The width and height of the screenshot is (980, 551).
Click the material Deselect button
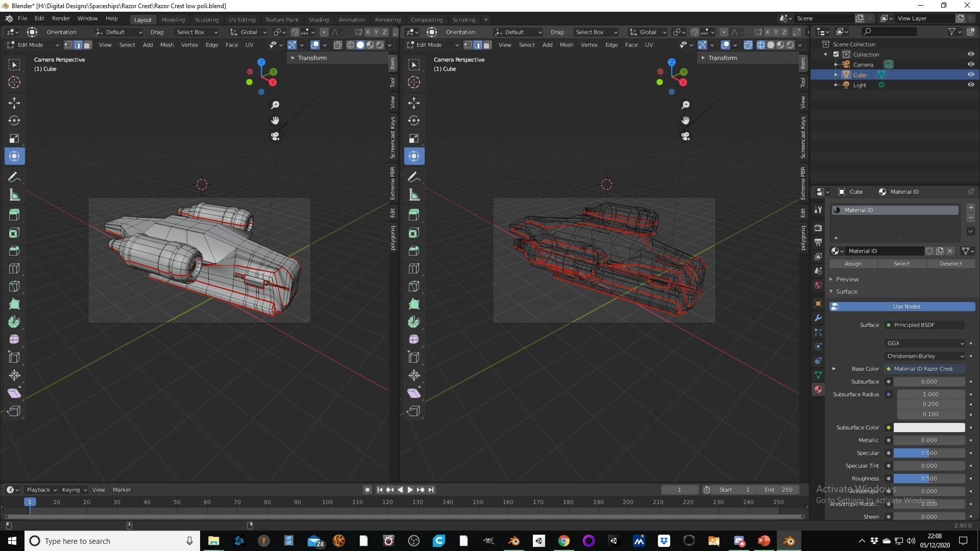pos(950,264)
